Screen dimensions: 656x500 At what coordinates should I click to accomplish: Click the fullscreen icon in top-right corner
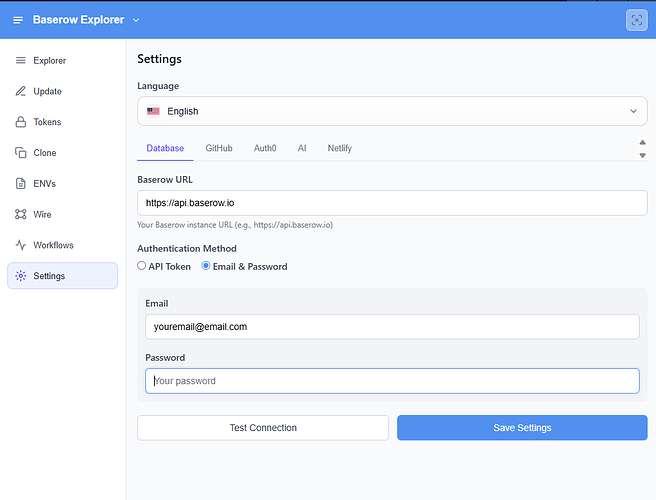(636, 20)
